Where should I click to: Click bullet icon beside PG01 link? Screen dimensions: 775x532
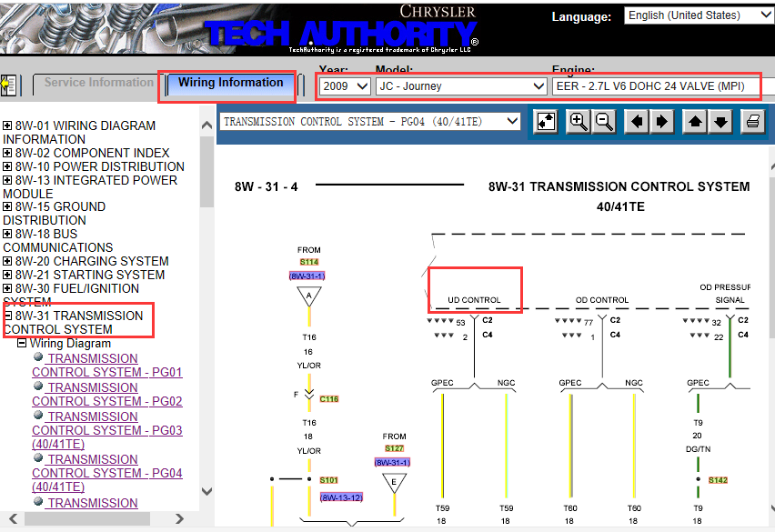point(38,356)
